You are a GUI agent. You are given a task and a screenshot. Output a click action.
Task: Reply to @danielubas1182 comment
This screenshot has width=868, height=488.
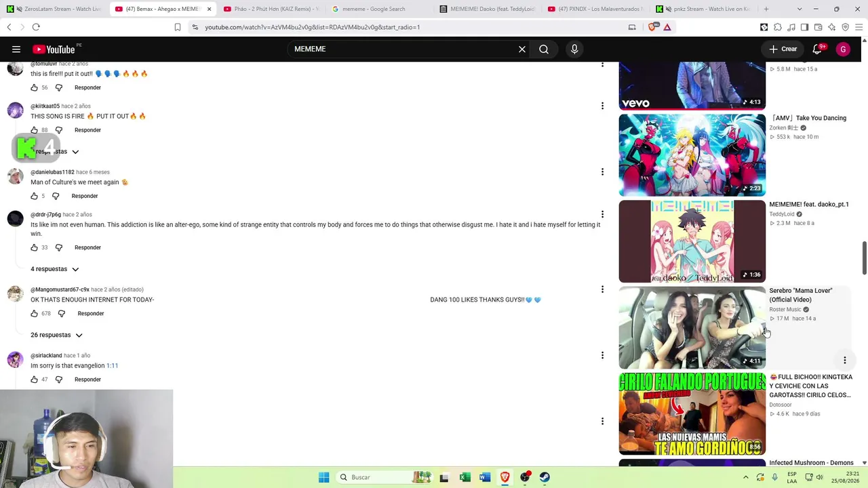85,196
